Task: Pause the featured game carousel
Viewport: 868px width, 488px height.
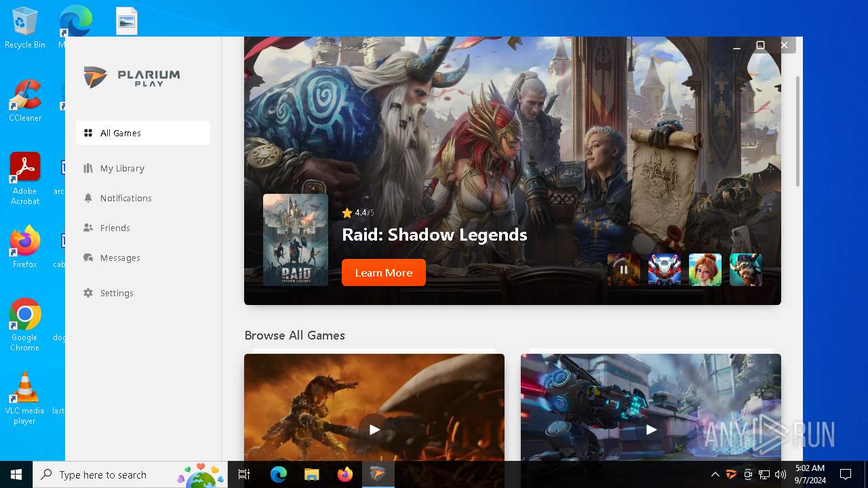Action: point(624,270)
